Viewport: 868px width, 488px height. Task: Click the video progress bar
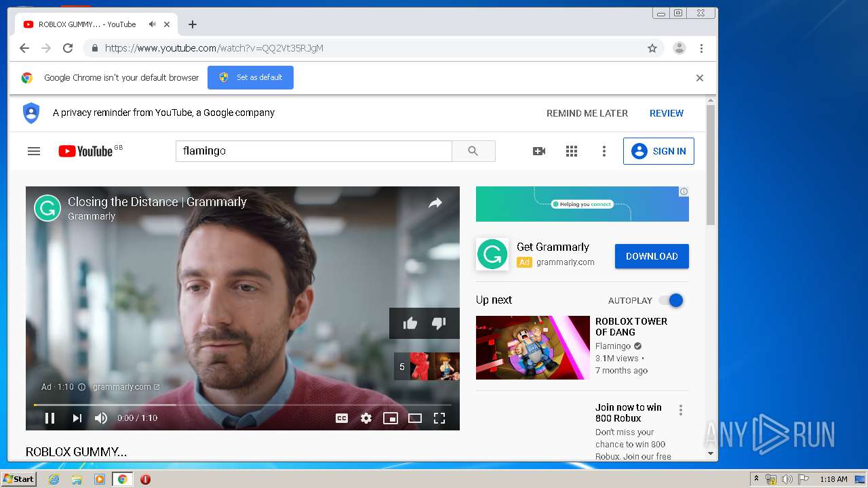pos(242,405)
